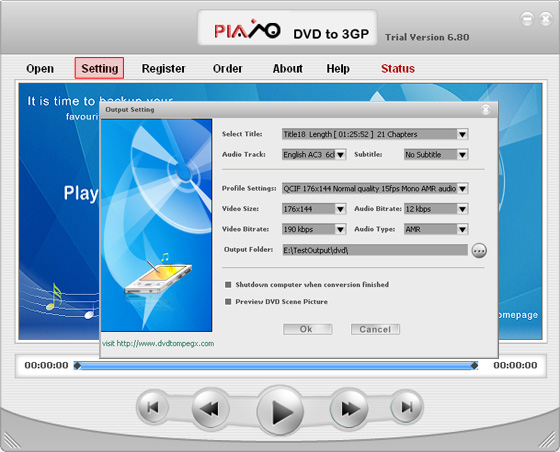
Task: Click the left 00:00:00 time display
Action: pyautogui.click(x=46, y=365)
